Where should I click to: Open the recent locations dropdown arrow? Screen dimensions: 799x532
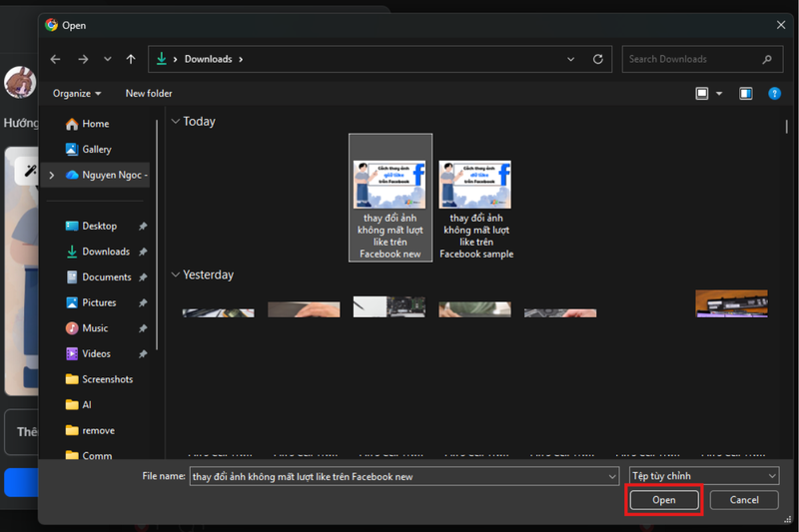coord(108,59)
